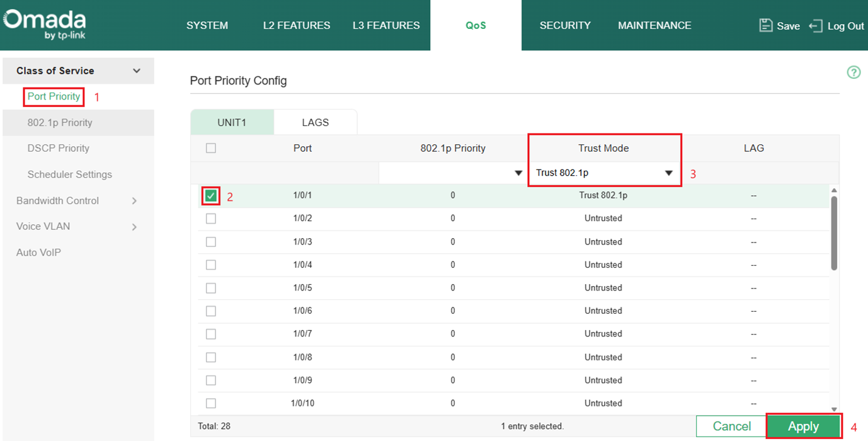Click the Save icon in header

[765, 25]
